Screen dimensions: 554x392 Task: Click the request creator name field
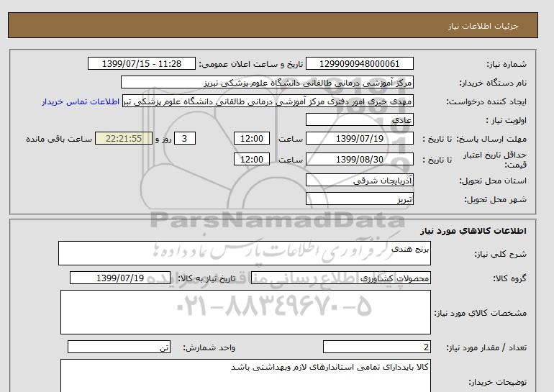point(268,101)
